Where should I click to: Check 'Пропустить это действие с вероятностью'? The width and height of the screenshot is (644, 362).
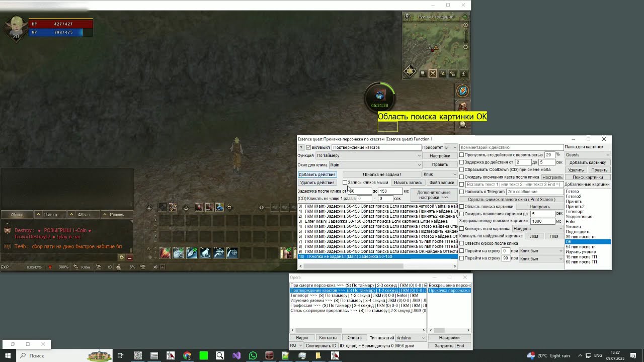pos(462,155)
